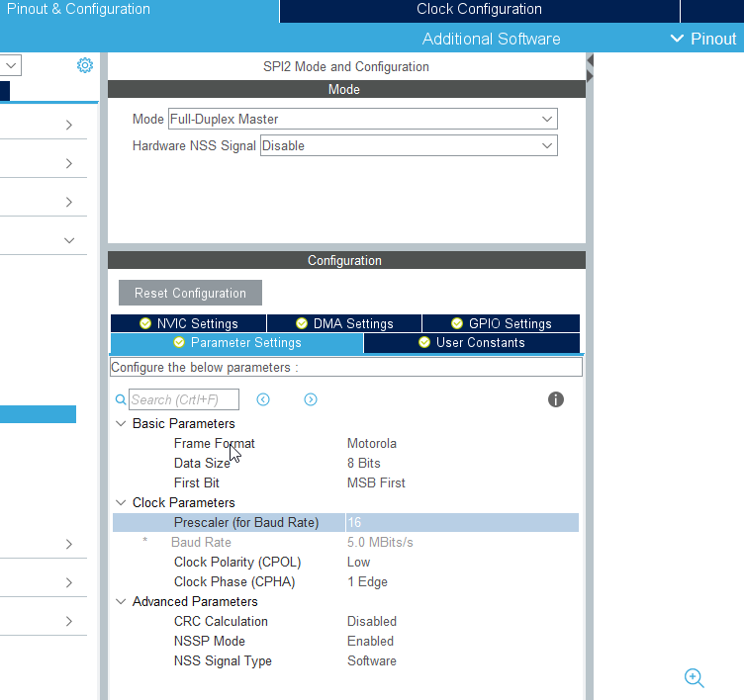This screenshot has width=744, height=700.
Task: Go to previous search result arrow
Action: [263, 399]
